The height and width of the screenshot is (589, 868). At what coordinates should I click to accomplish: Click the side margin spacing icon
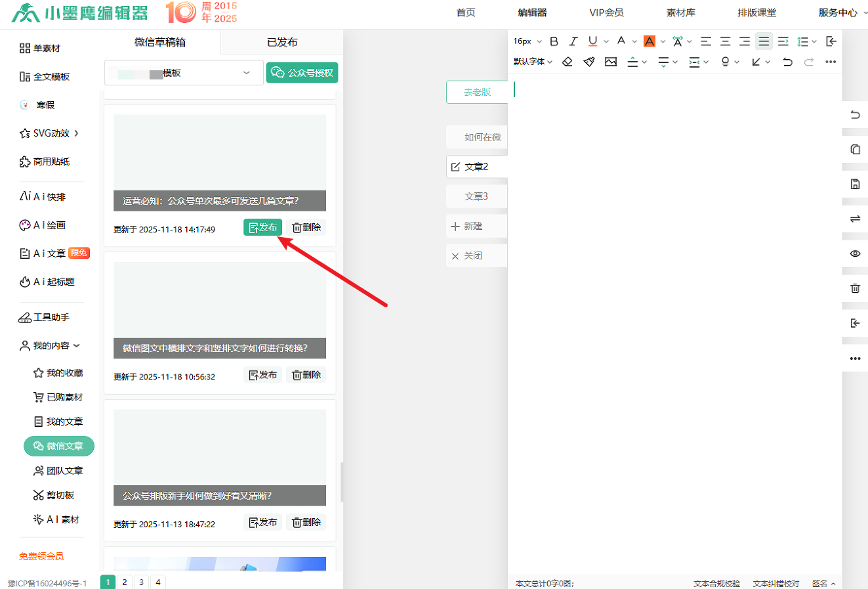(x=694, y=62)
